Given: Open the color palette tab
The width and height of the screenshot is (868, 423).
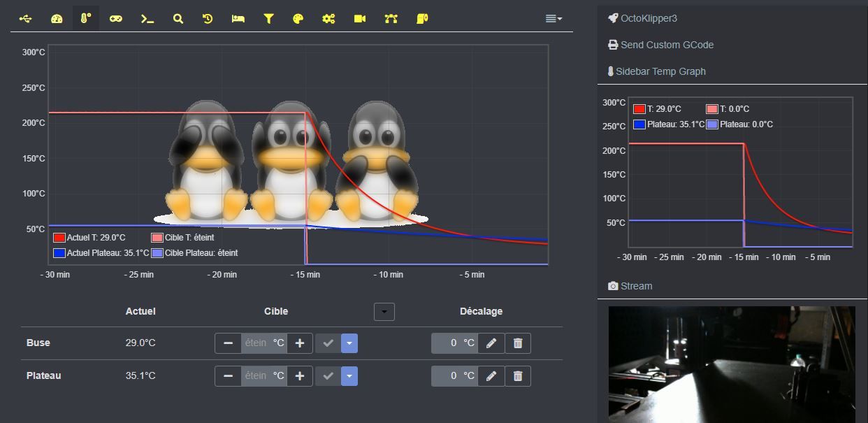Looking at the screenshot, I should [x=298, y=19].
